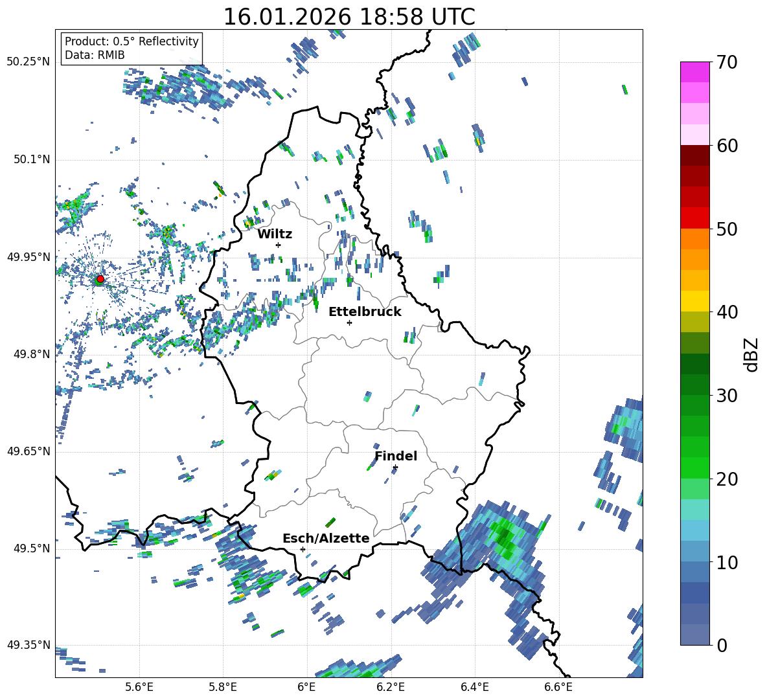The height and width of the screenshot is (700, 767).
Task: Click the 49.8°N latitude label
Action: pos(31,354)
